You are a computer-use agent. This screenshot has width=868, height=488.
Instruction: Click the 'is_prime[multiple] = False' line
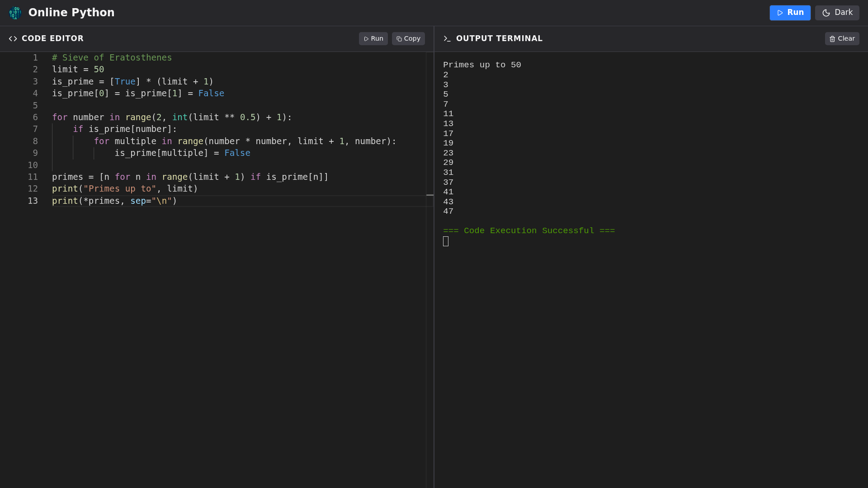[x=182, y=153]
